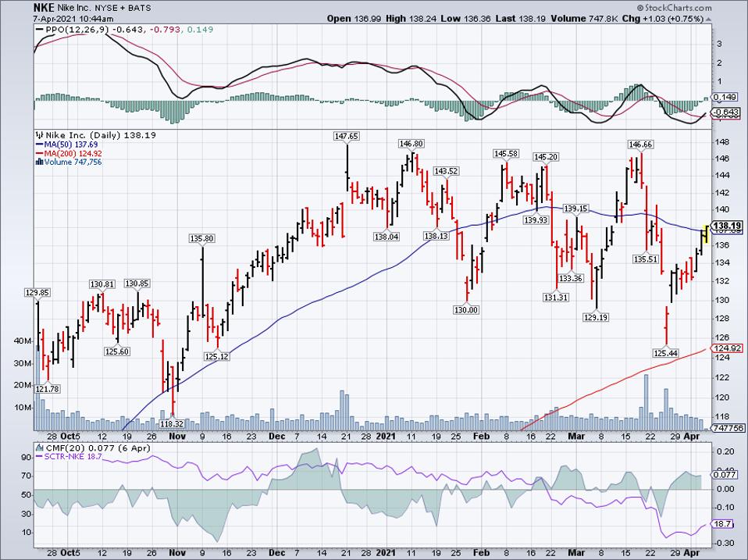Click the PPO(12,26,9) indicator legend label

point(77,30)
